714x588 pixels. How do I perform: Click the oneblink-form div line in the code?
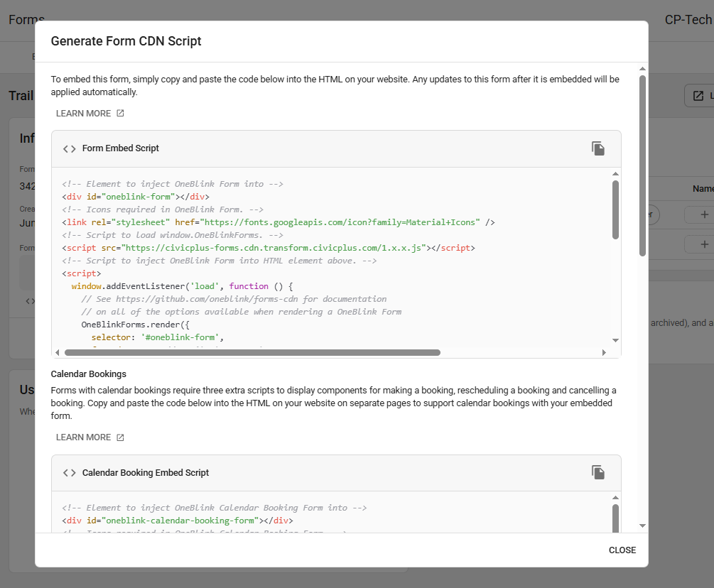[136, 197]
